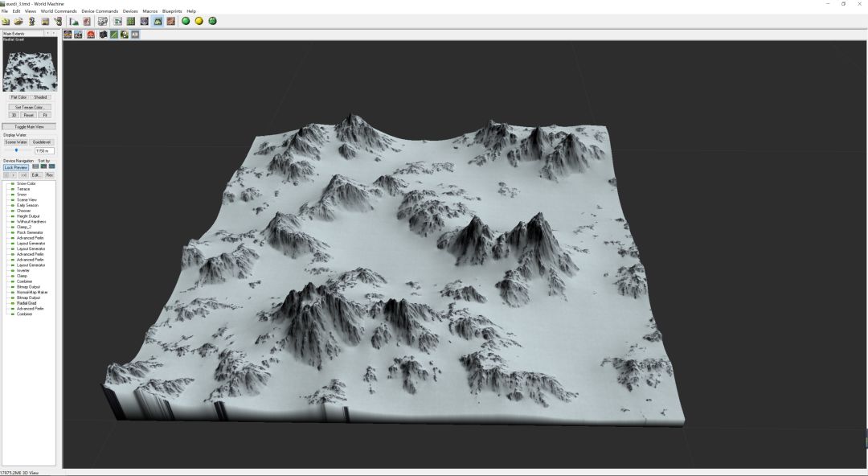Click the help question mark toolbar icon
Screen dimensions: 868x476
click(x=31, y=21)
